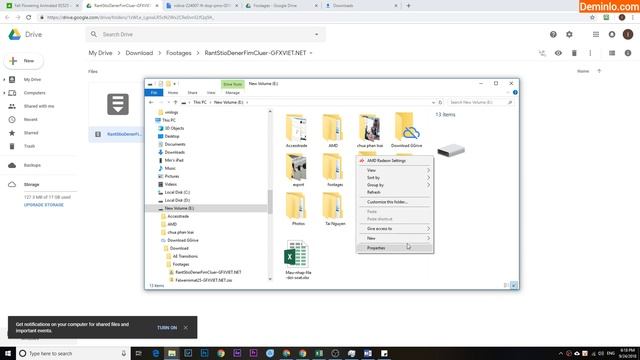
Task: Open the Explorer address bar history dropdown
Action: [x=433, y=102]
